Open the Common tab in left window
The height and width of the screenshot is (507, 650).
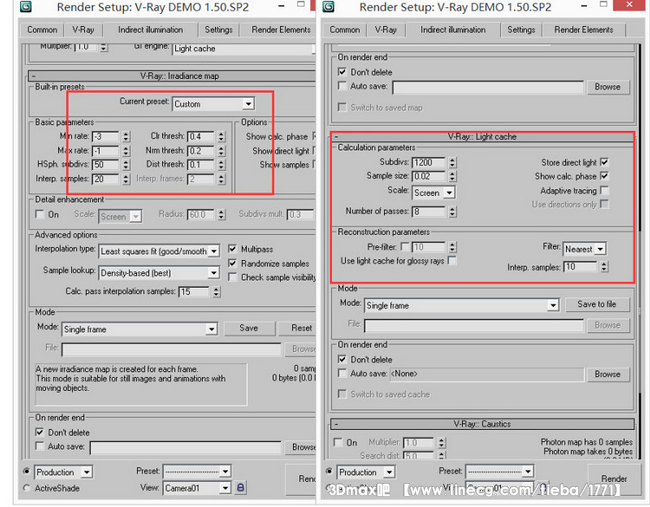pyautogui.click(x=42, y=30)
